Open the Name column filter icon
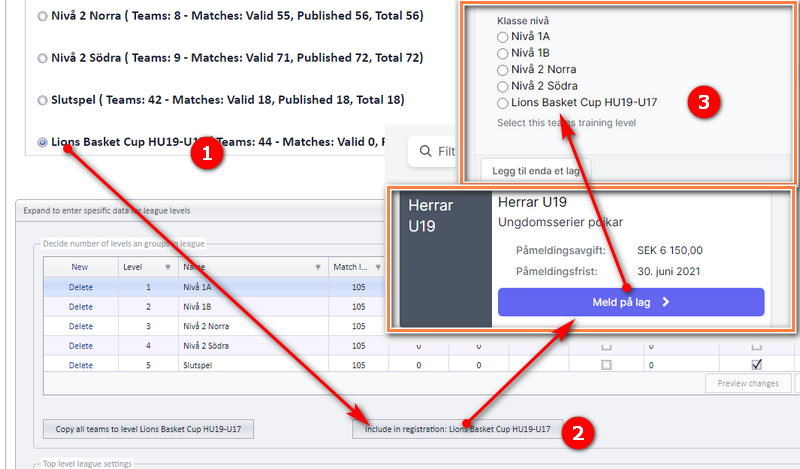 [318, 267]
